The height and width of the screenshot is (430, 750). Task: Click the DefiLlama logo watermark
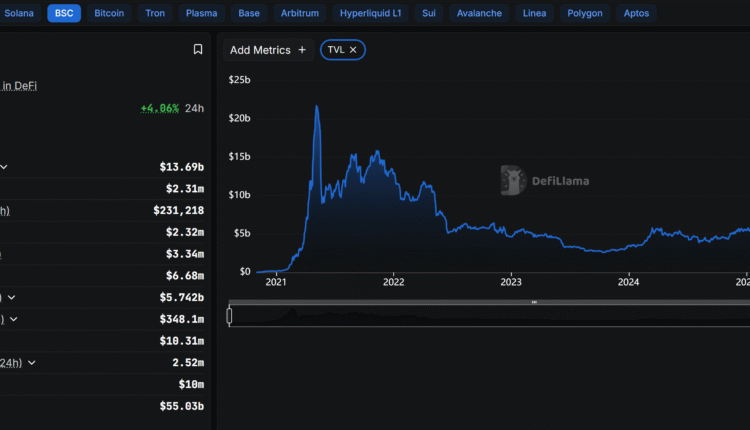(x=545, y=180)
